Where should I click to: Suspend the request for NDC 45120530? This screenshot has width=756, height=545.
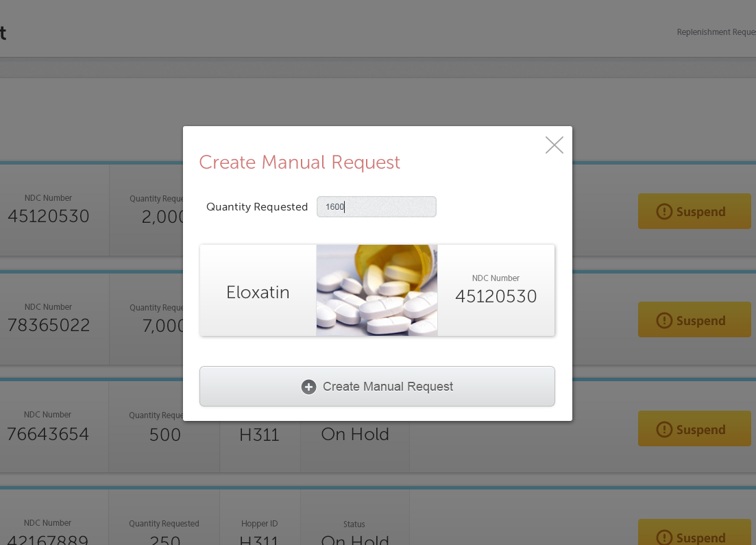(694, 211)
